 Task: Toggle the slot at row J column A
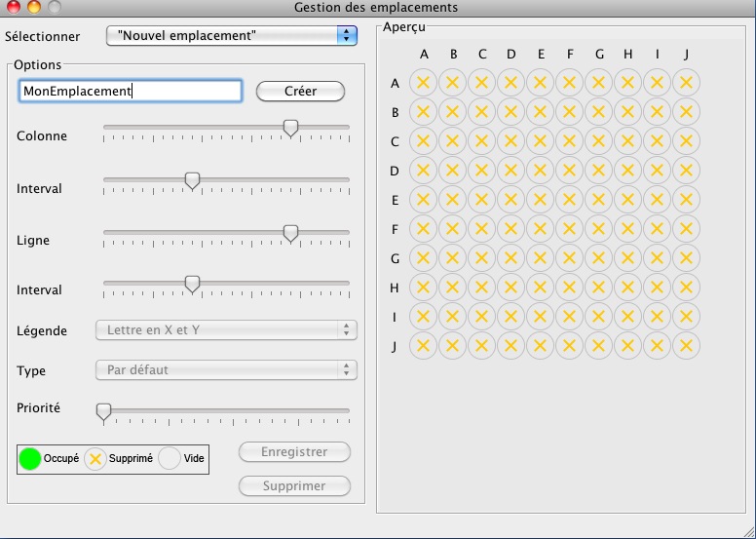[423, 345]
